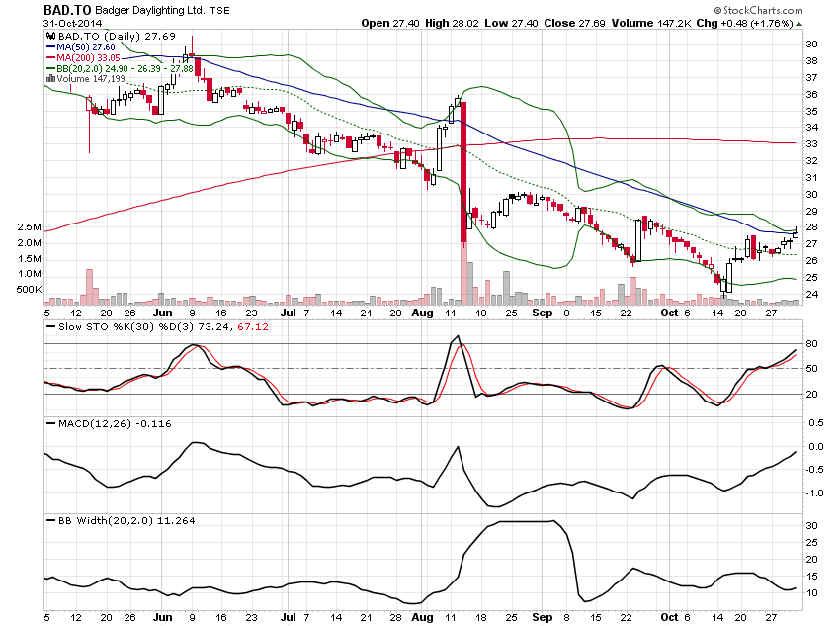The width and height of the screenshot is (840, 626).
Task: Click the last white candlestick near 27.69
Action: (796, 234)
